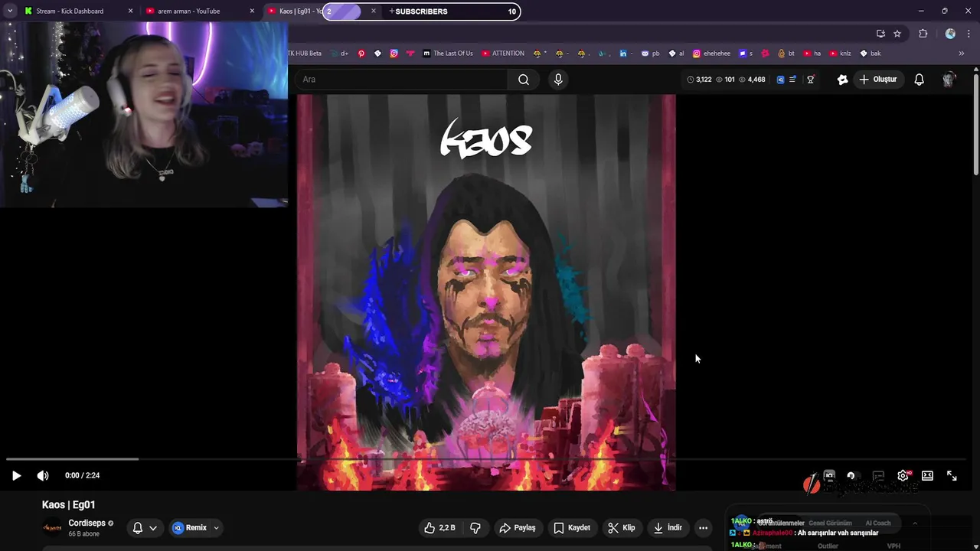
Task: Click the notification bell for Cordiseps
Action: click(x=138, y=527)
